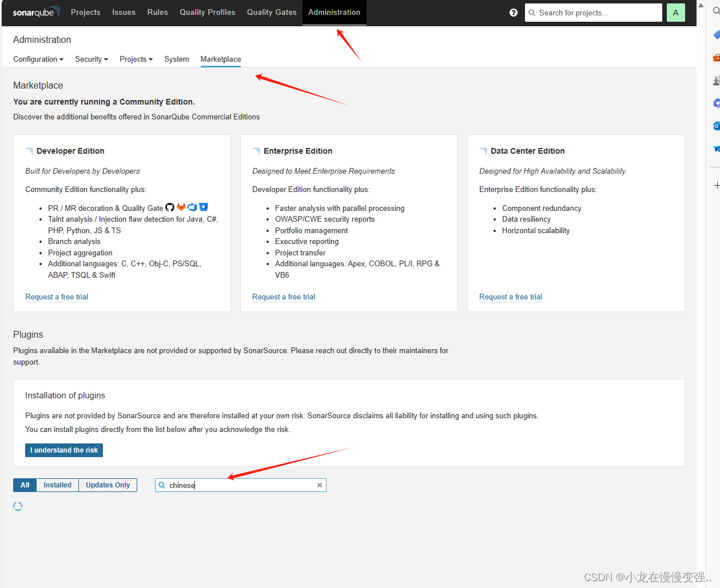This screenshot has height=588, width=720.
Task: Click the Developer Edition logo icon
Action: pos(30,151)
